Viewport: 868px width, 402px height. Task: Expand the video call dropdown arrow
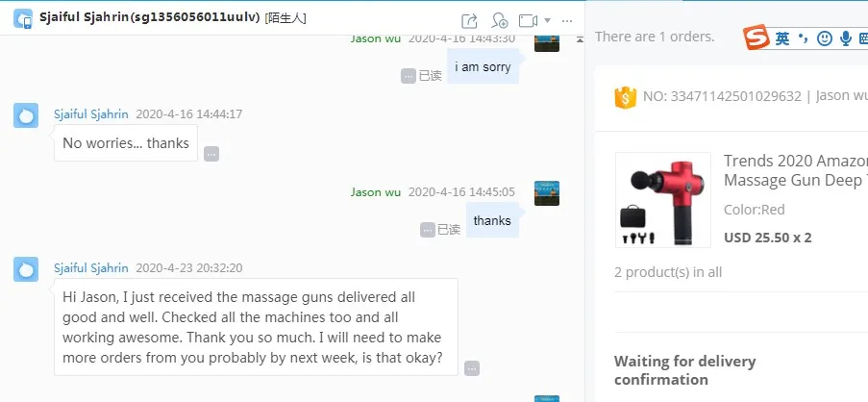[548, 20]
